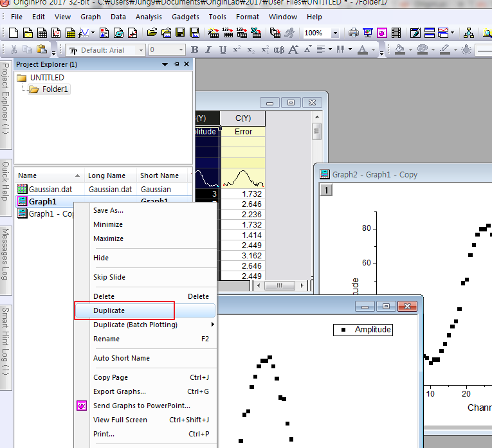
Task: Toggle Italic formatting
Action: 208,49
